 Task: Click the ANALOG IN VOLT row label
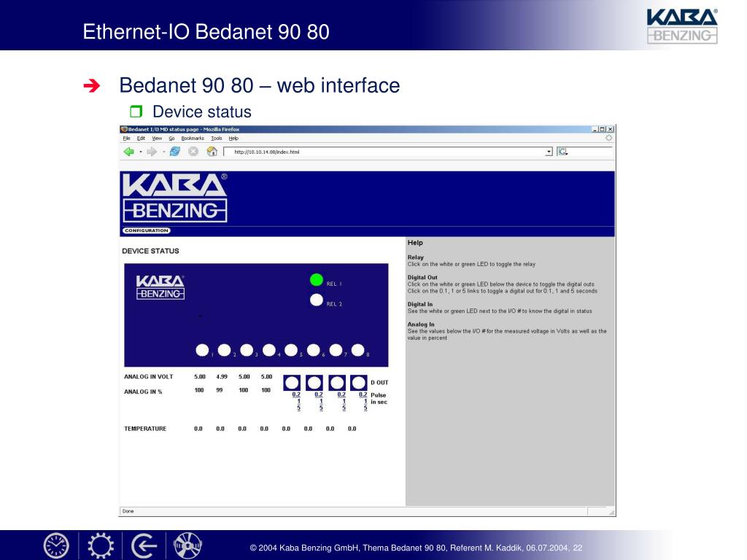(149, 377)
